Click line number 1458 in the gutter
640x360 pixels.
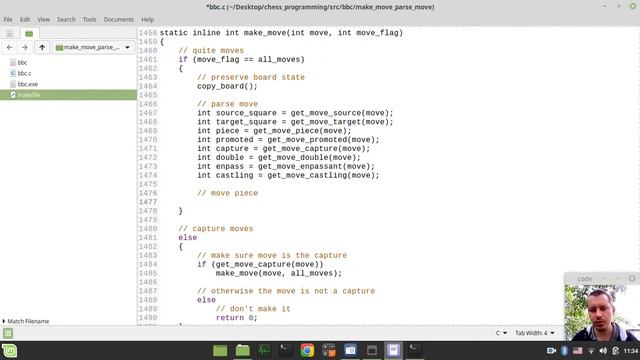[x=147, y=33]
